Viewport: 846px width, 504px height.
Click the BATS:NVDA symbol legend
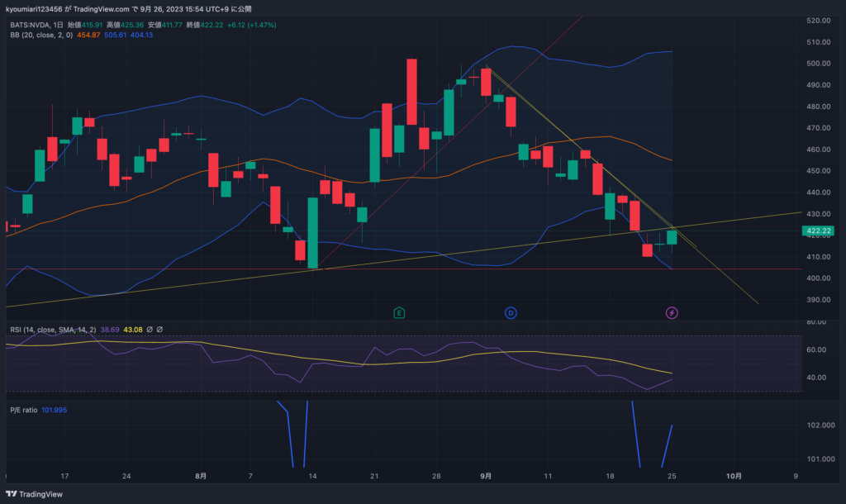(x=36, y=25)
